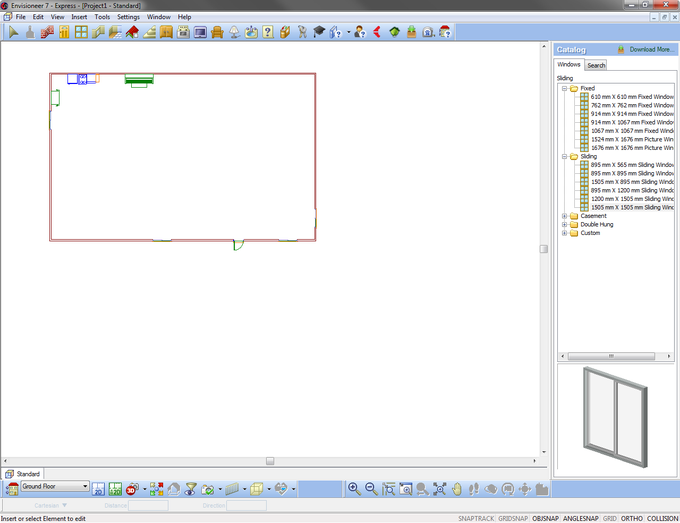Select the arrow selection tool

(13, 32)
